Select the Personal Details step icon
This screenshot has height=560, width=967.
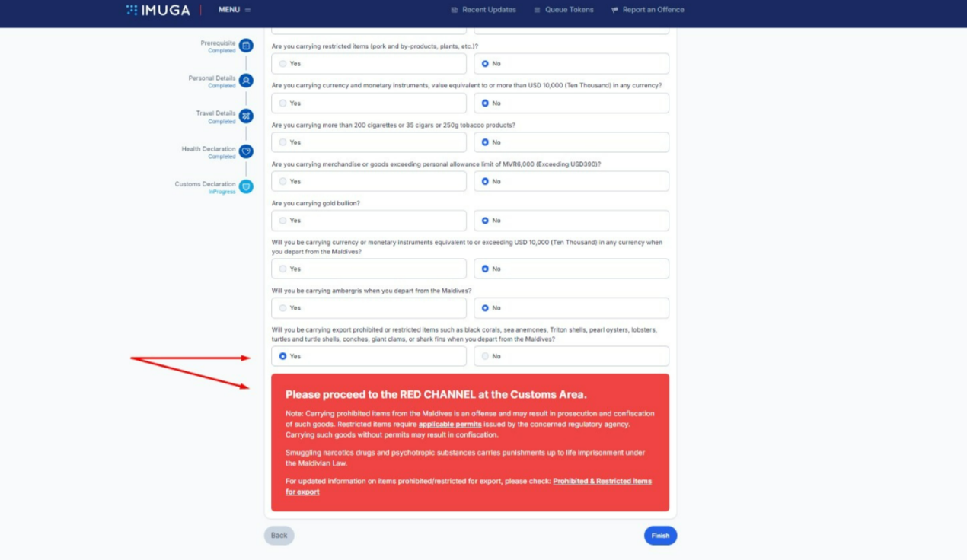coord(246,81)
